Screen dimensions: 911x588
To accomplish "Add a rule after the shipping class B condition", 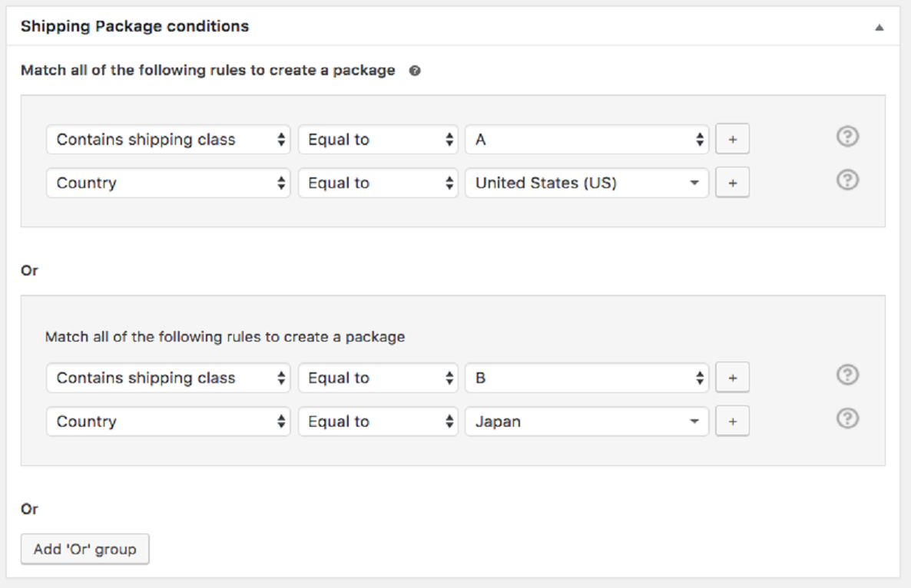I will pos(732,377).
